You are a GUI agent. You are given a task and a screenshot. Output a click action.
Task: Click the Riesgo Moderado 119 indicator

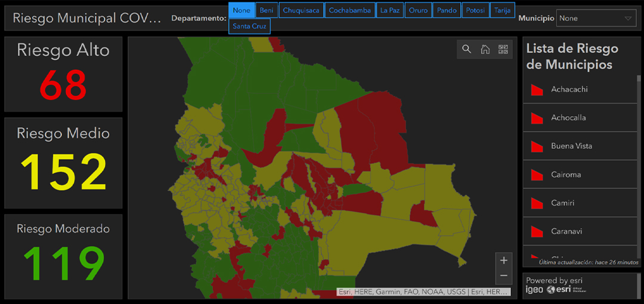coord(63,257)
